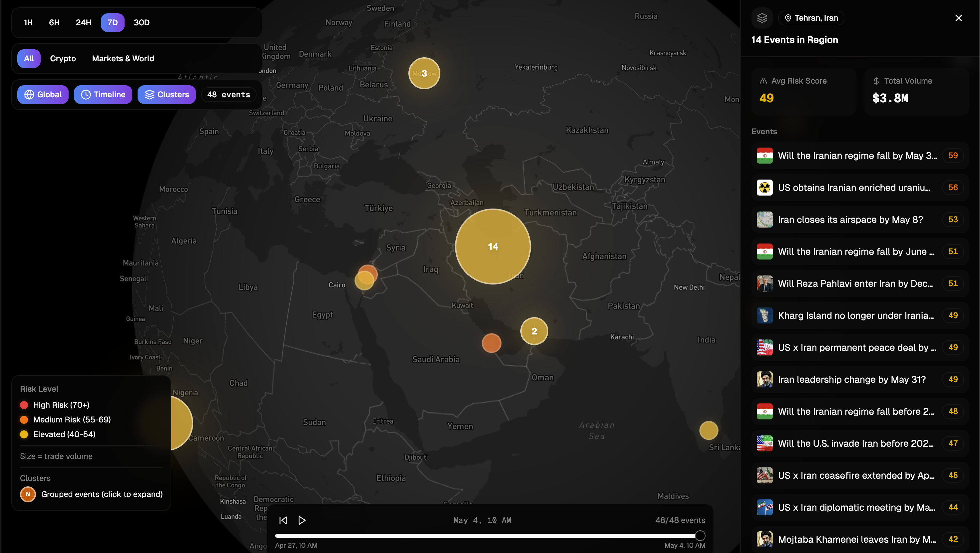This screenshot has height=553, width=980.
Task: Click the yellow marker near Cairo
Action: (x=364, y=280)
